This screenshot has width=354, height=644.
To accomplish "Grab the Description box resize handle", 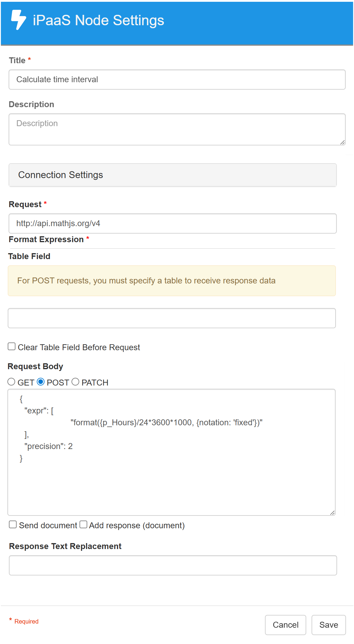I will (342, 142).
